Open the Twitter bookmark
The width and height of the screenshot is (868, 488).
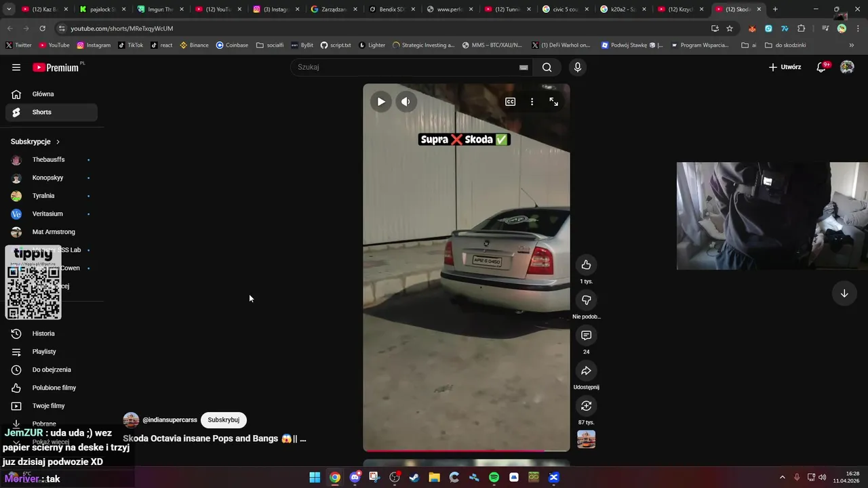point(19,45)
